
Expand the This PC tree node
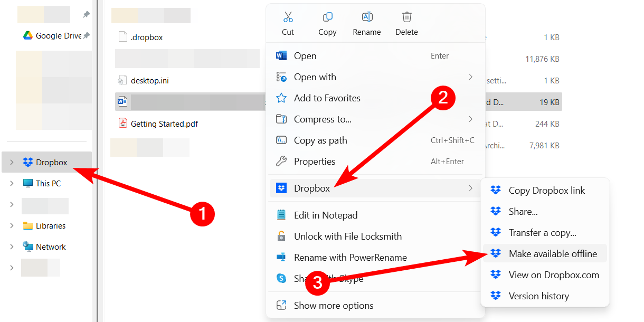[x=12, y=184]
